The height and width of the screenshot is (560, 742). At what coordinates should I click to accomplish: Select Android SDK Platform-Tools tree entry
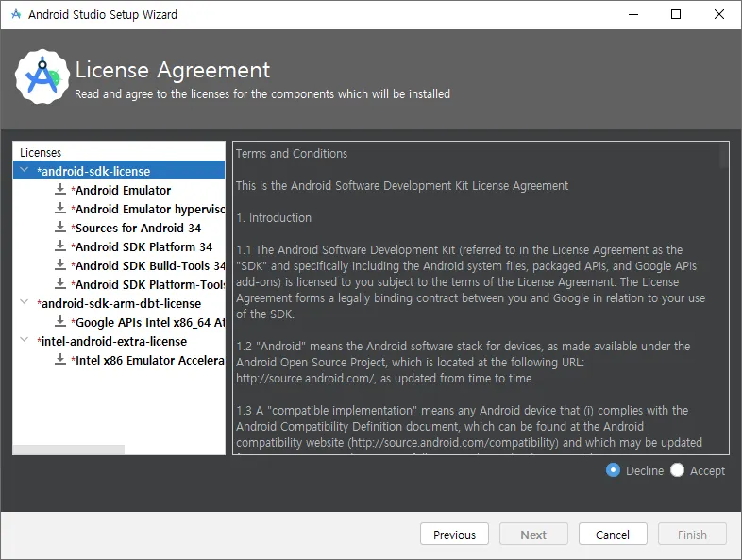pos(149,284)
